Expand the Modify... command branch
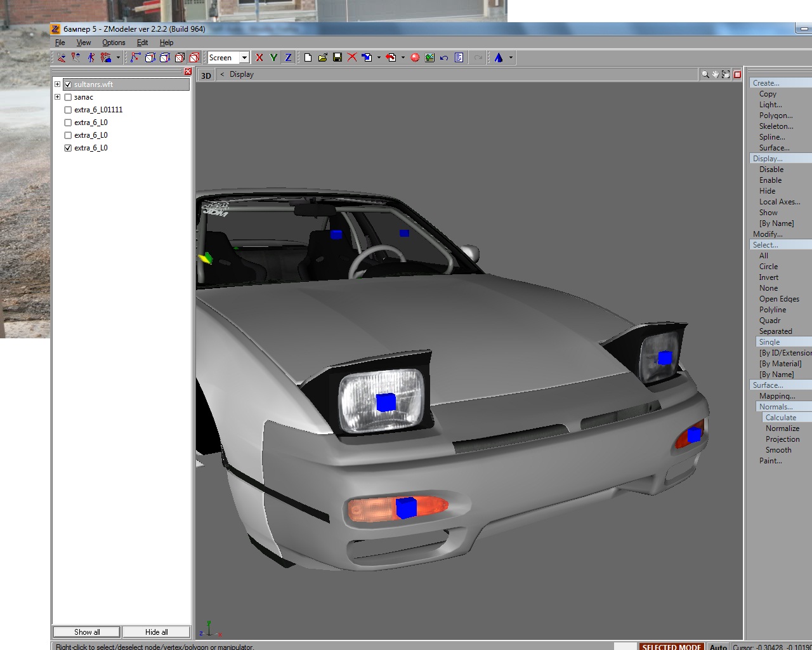The image size is (812, 650). [768, 234]
